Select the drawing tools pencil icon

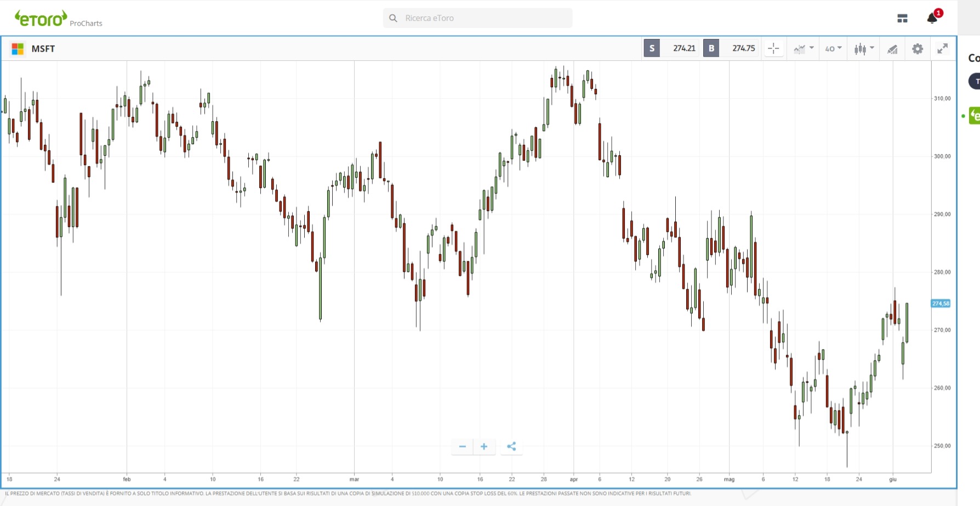(x=892, y=49)
